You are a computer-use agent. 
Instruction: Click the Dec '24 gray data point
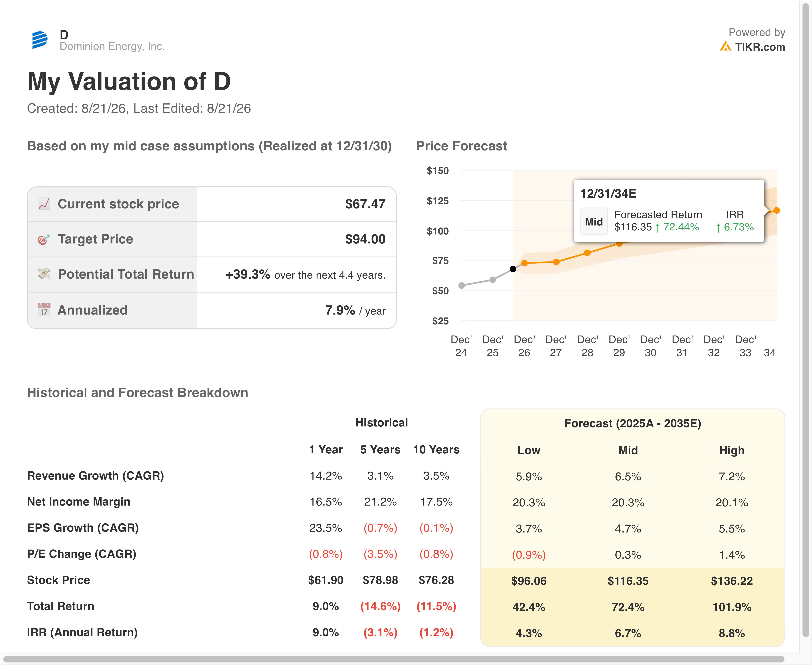pos(462,285)
